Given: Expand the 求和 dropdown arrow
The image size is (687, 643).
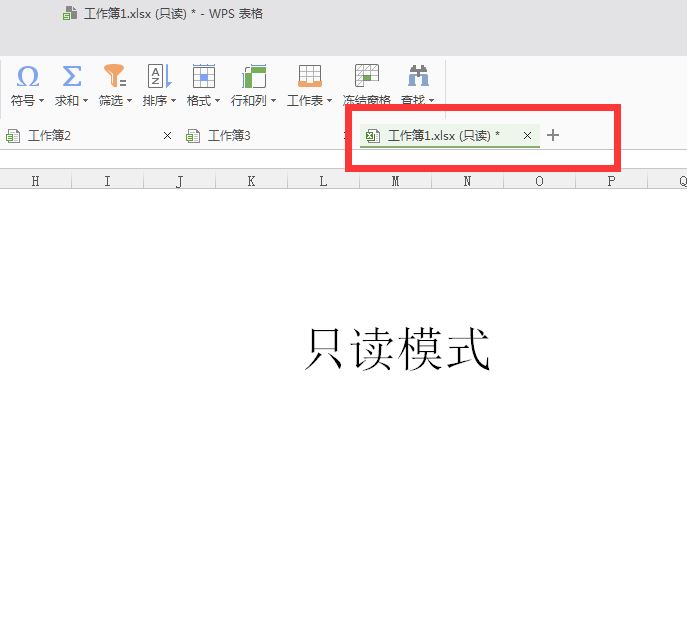Looking at the screenshot, I should click(x=85, y=101).
